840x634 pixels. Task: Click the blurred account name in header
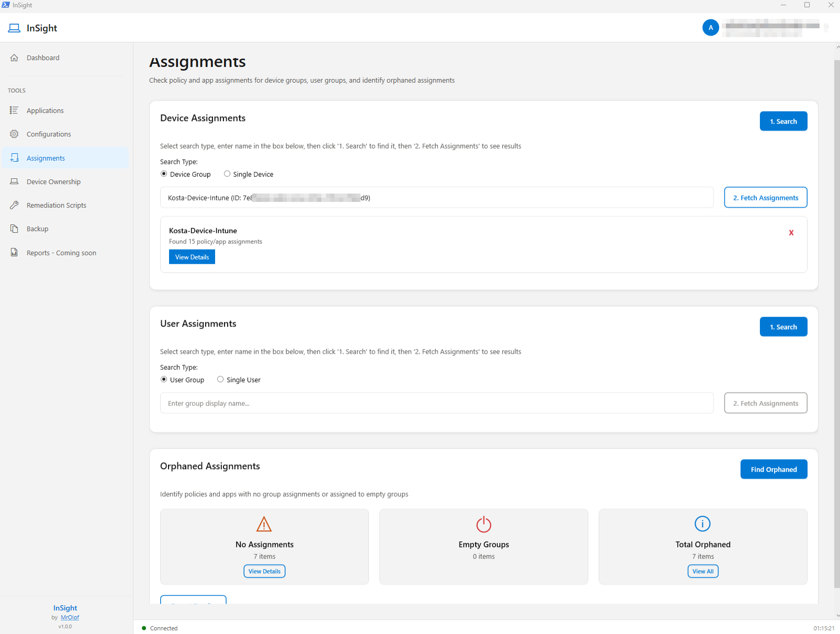click(772, 27)
